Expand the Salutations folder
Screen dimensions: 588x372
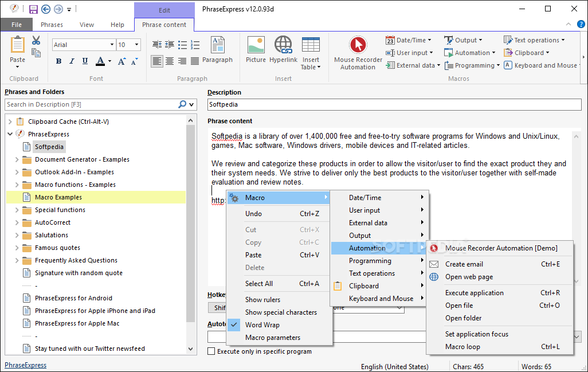point(17,235)
